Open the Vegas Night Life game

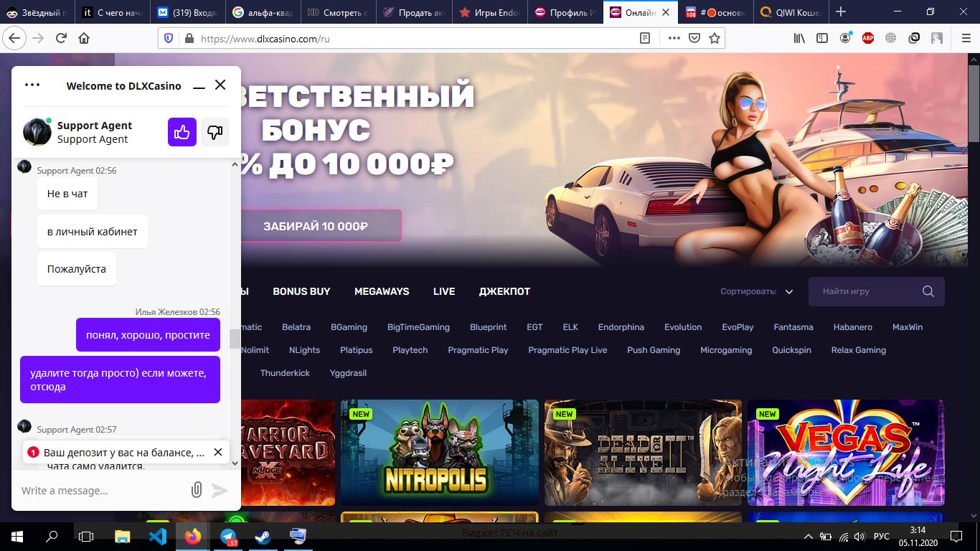pos(846,453)
